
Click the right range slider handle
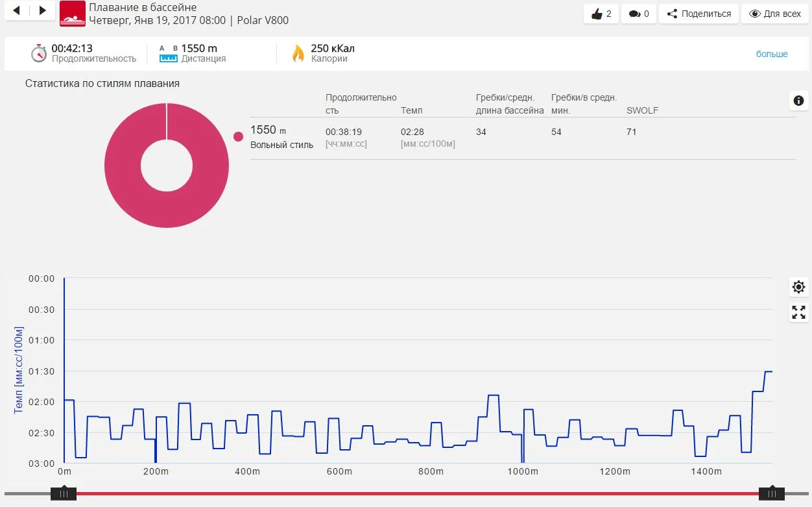(x=772, y=494)
